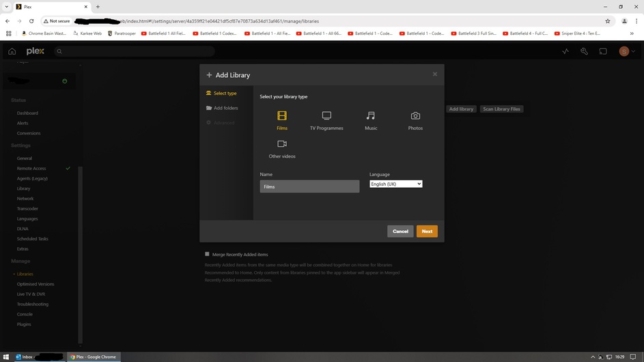
Task: Pick the Music library type
Action: (x=371, y=120)
